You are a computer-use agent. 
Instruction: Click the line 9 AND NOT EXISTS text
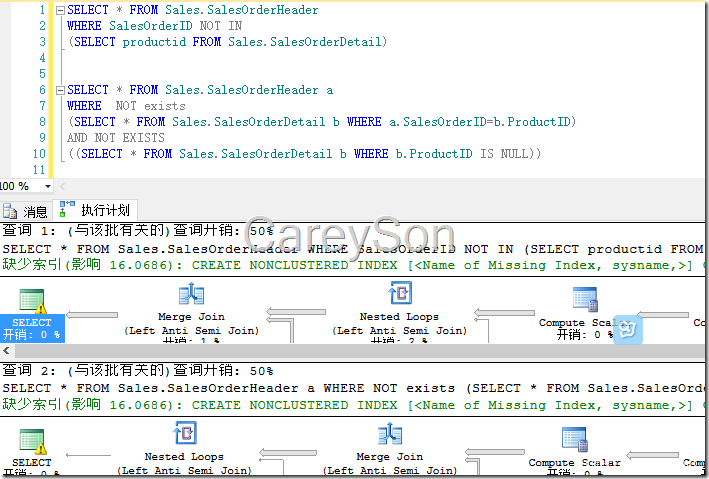pos(116,138)
